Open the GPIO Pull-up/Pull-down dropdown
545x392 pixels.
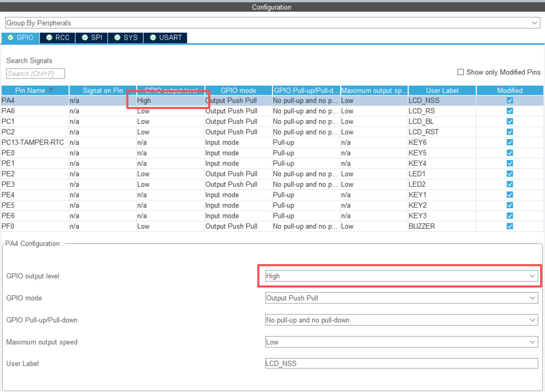401,320
